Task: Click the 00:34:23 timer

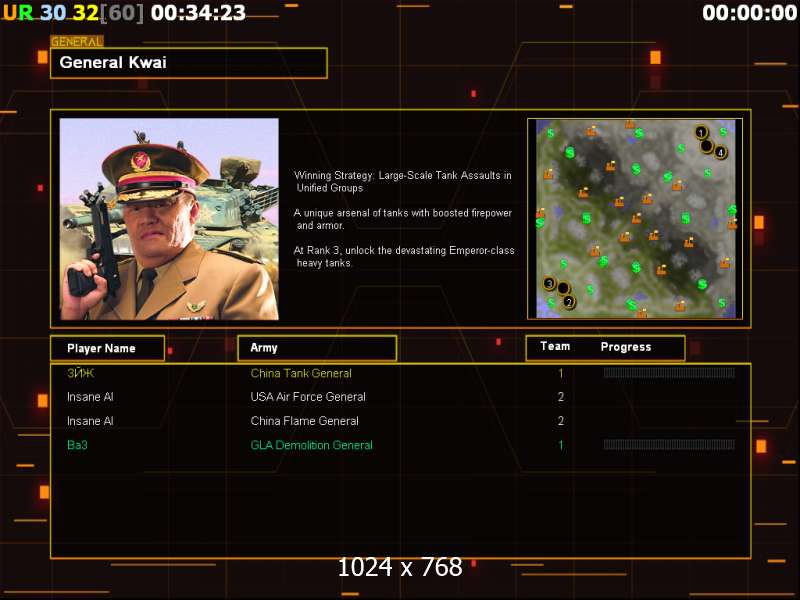Action: 198,13
